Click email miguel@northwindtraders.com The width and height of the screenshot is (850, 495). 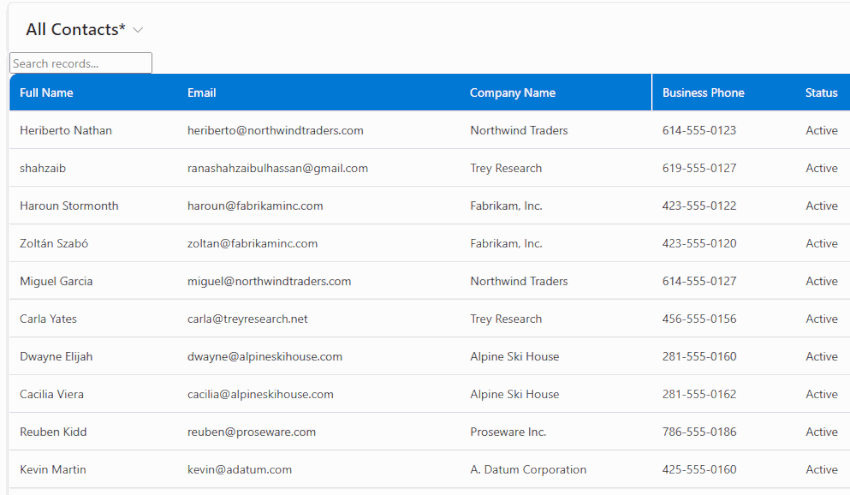click(x=269, y=281)
